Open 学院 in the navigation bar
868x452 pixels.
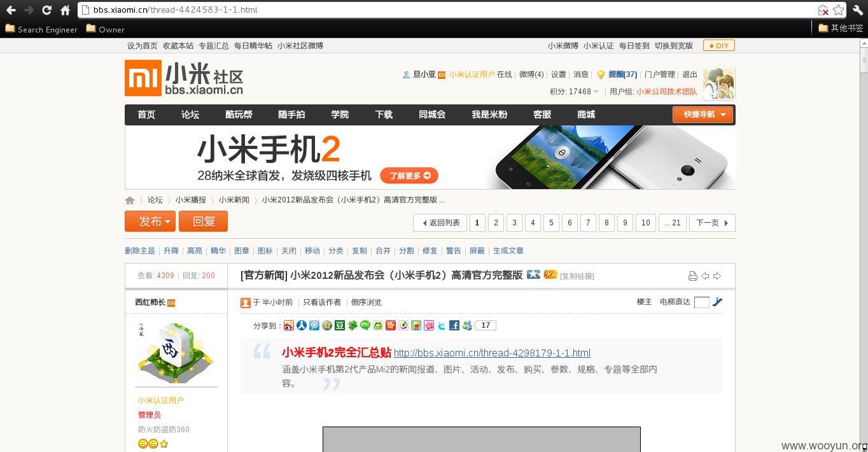pos(340,115)
